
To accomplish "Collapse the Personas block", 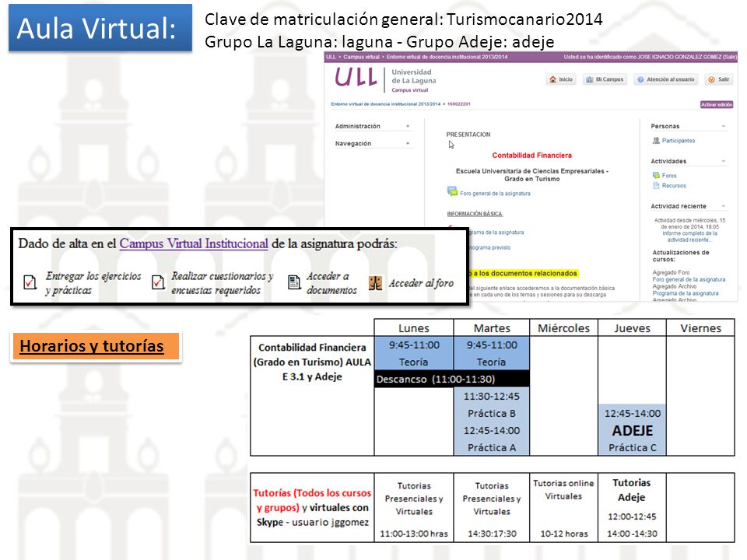I will point(723,126).
